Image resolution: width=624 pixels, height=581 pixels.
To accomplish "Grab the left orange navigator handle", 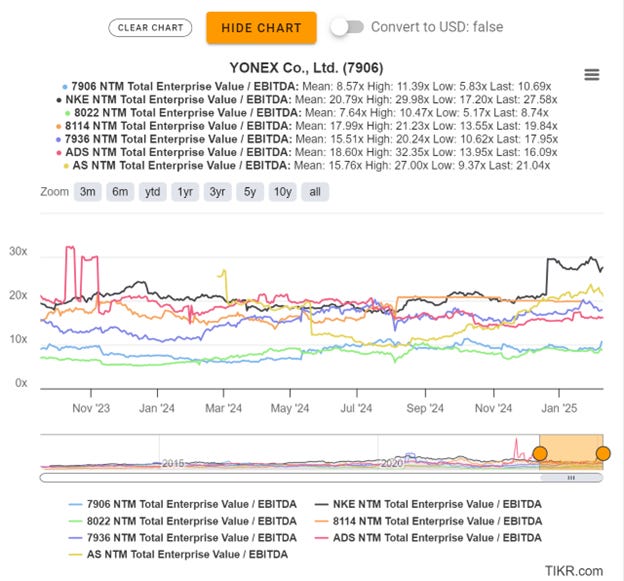I will pos(540,453).
